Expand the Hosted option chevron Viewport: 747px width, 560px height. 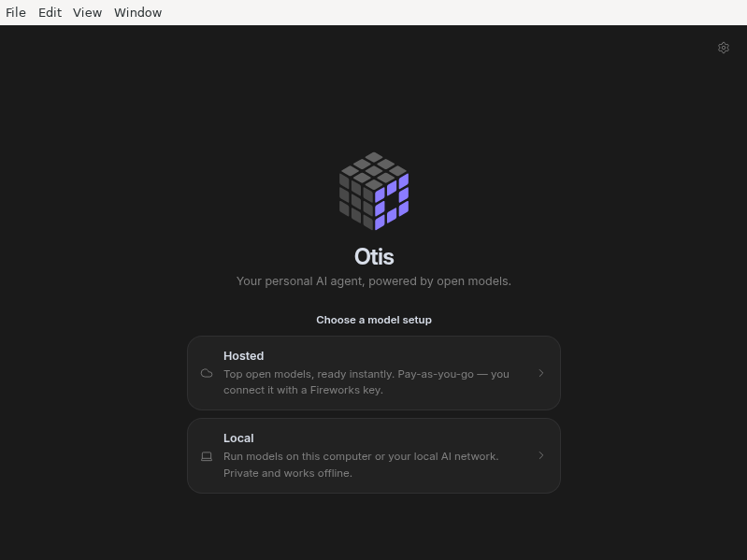[541, 373]
